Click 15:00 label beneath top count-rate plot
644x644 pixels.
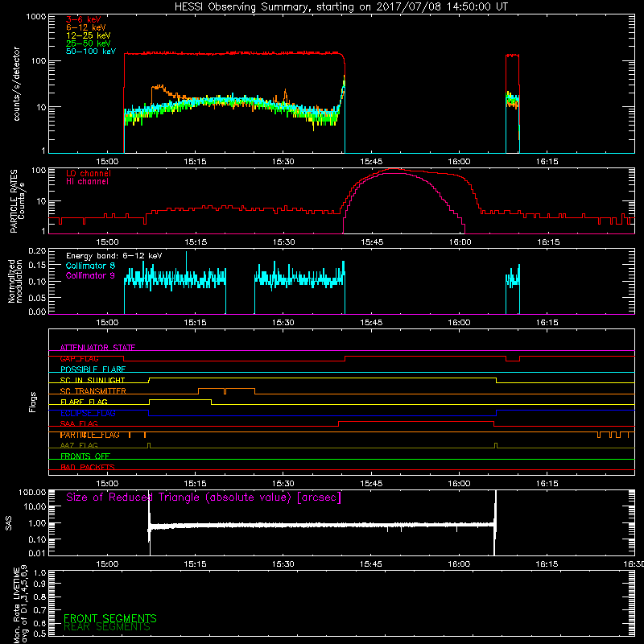107,162
